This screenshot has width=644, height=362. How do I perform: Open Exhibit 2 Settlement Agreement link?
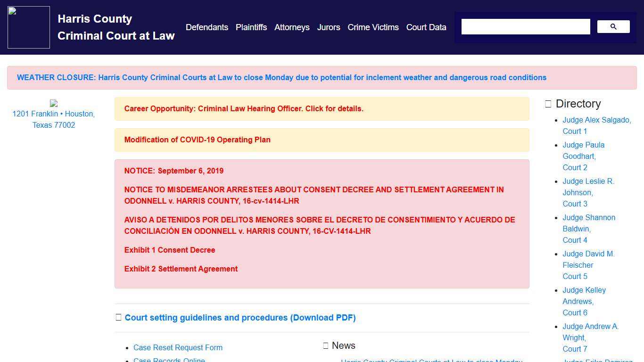coord(181,269)
